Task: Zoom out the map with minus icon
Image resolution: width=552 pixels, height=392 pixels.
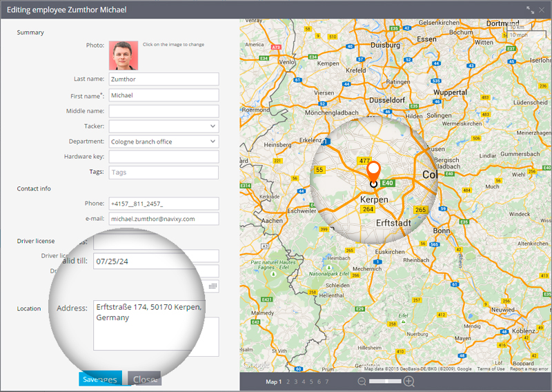Action: click(362, 381)
